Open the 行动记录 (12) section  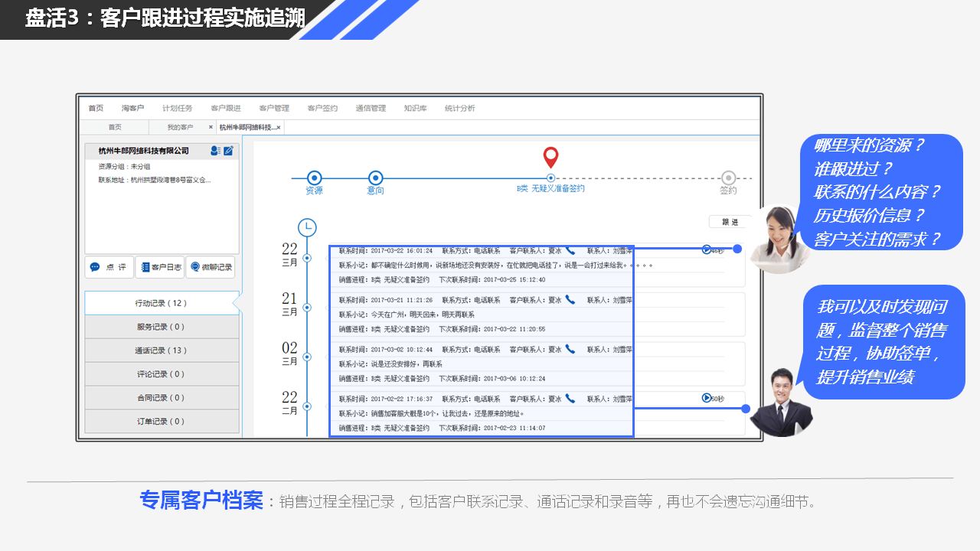161,303
